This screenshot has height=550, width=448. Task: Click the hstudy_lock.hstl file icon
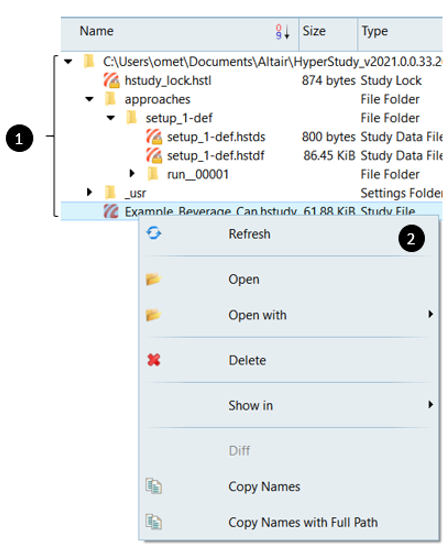pos(112,80)
